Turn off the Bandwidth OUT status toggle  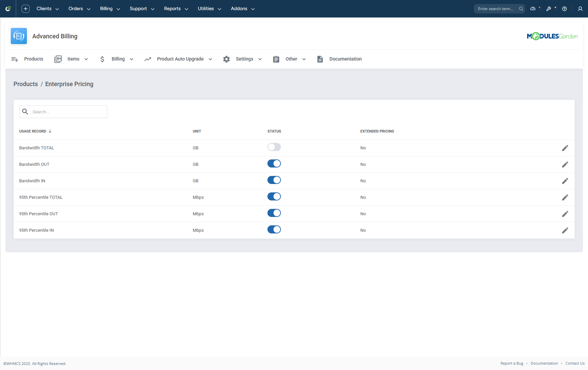point(274,163)
